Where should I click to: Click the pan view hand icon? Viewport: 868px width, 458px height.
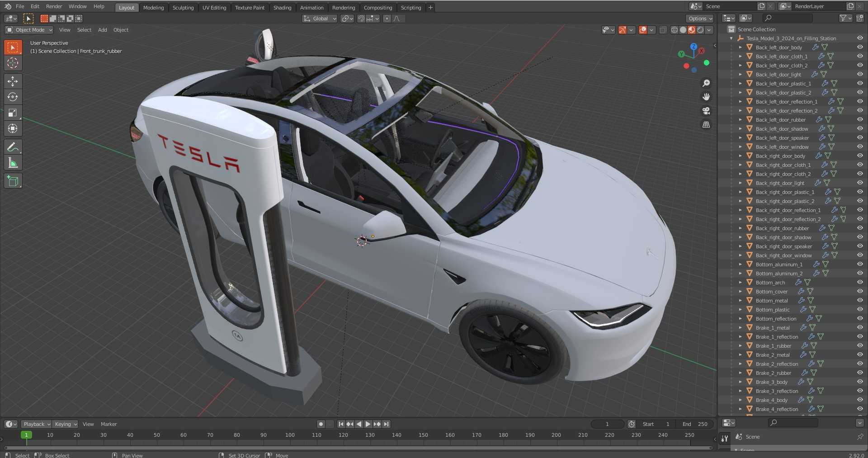[706, 97]
